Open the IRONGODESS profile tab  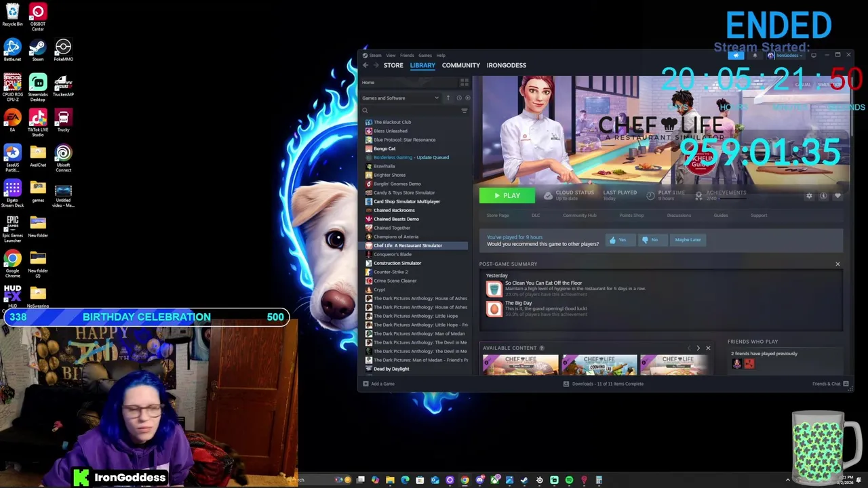507,65
